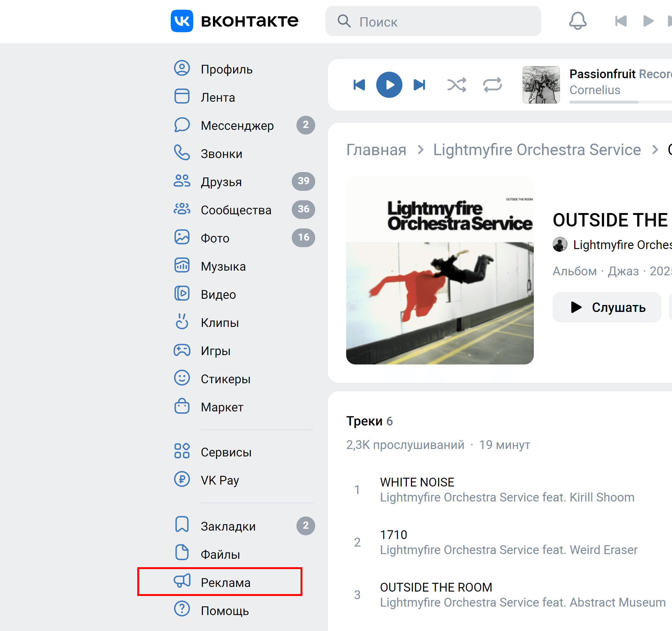The height and width of the screenshot is (631, 672).
Task: Open the OUTSIDE THE ROOM album cover
Action: point(439,271)
